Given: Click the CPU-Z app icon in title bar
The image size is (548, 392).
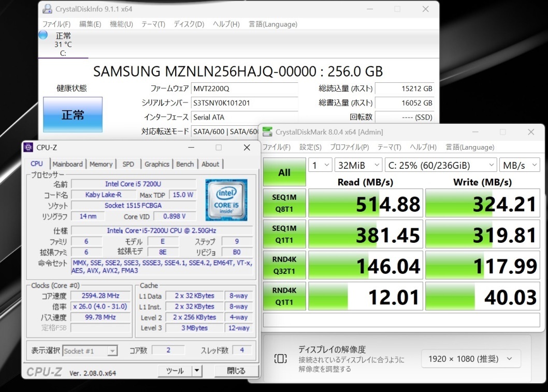Looking at the screenshot, I should pos(28,148).
